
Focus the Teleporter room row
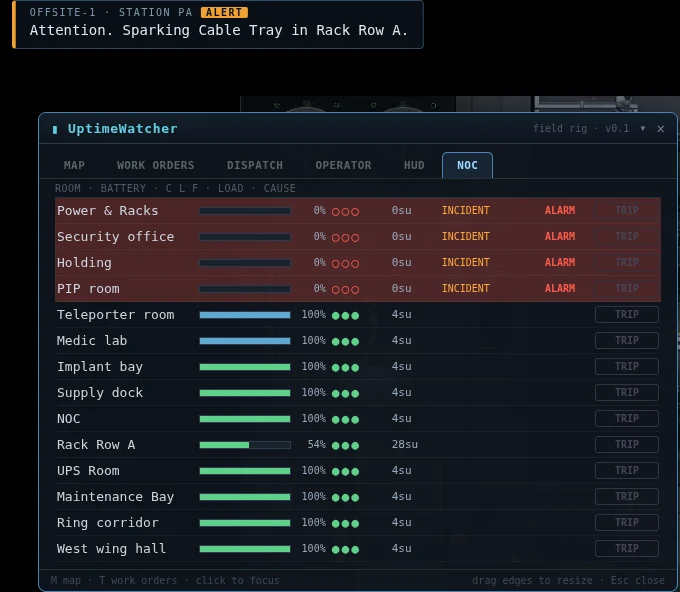tap(358, 314)
